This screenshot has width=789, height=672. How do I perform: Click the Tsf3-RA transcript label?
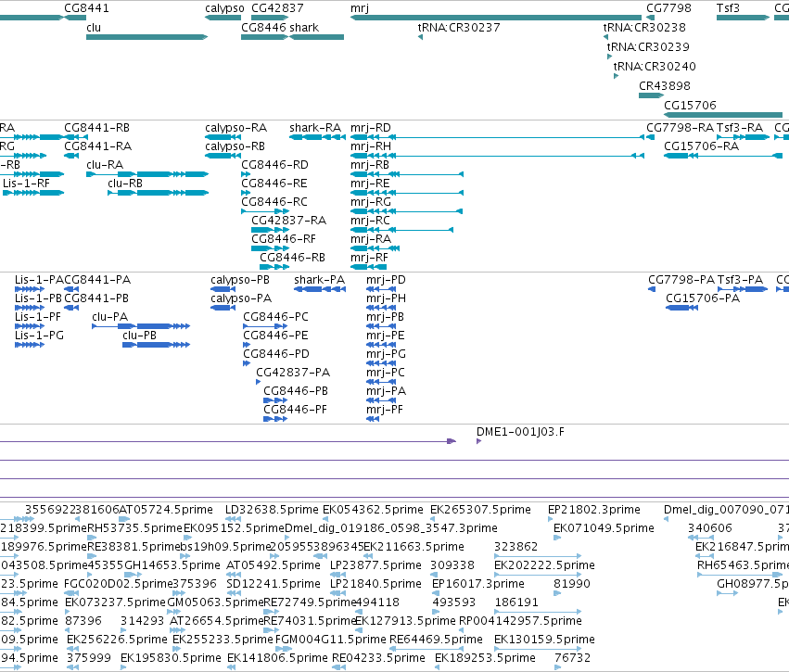740,128
